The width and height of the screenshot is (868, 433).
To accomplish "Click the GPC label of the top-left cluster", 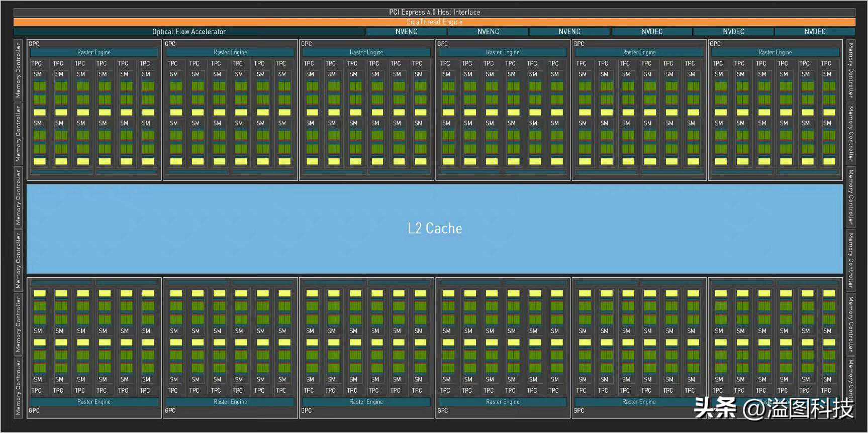I will click(34, 44).
